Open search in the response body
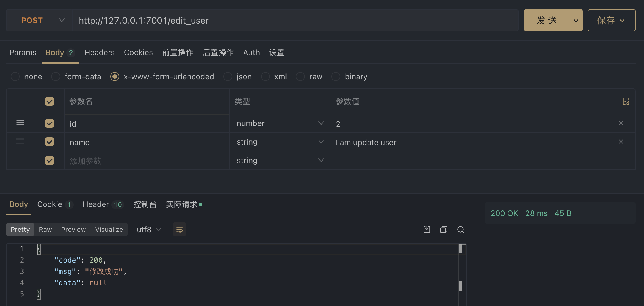Screen dimensions: 644x306 tap(460, 230)
